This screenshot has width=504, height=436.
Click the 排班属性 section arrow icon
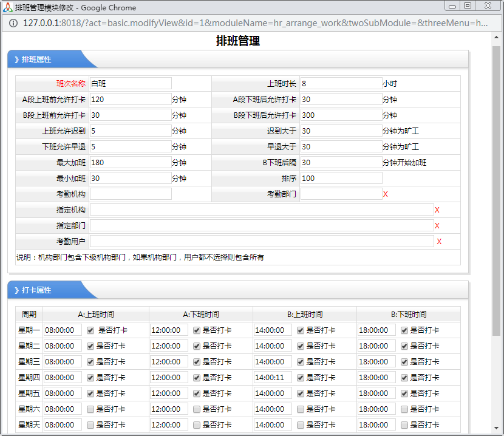click(16, 60)
